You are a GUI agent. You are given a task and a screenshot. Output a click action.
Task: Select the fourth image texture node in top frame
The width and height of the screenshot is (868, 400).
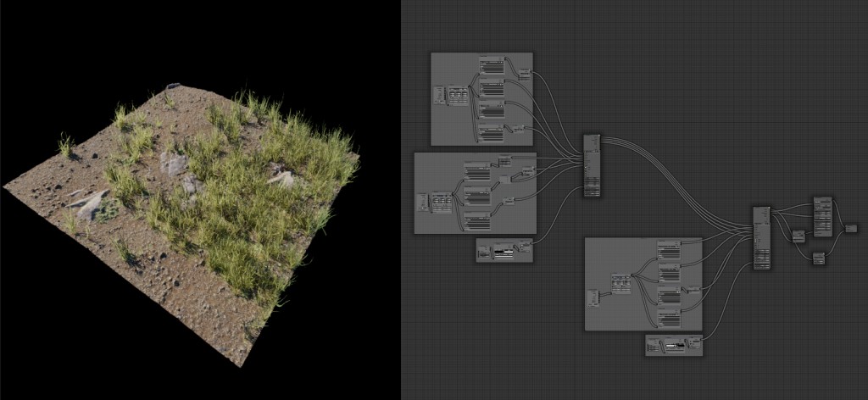[x=491, y=133]
